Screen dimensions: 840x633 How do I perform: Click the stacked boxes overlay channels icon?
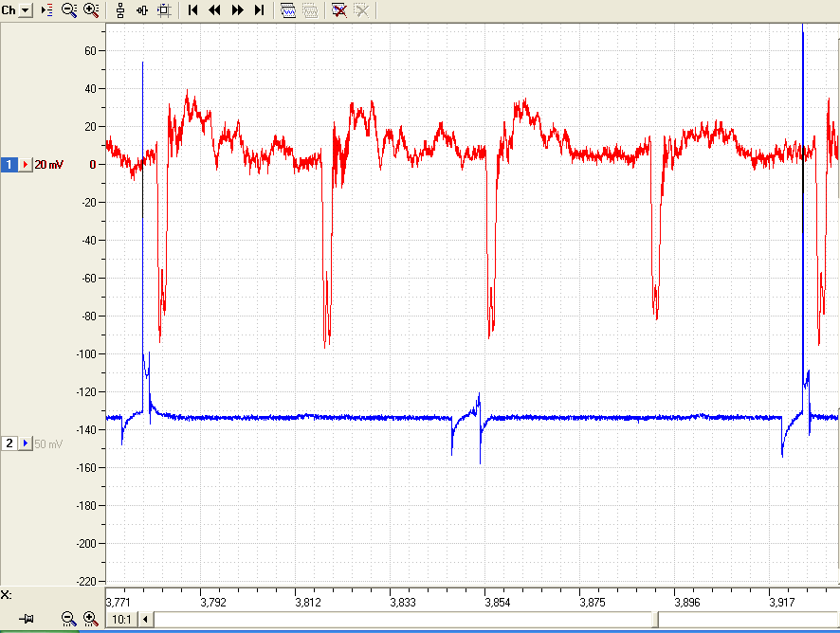120,10
